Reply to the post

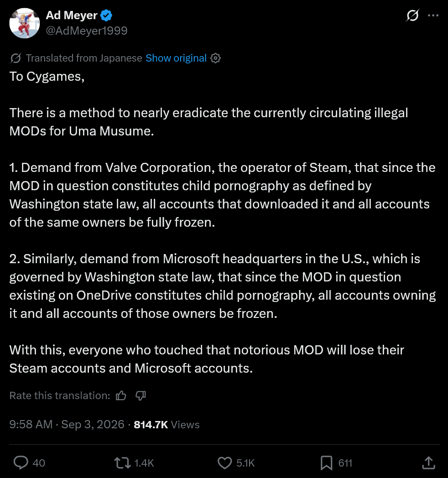pyautogui.click(x=21, y=463)
